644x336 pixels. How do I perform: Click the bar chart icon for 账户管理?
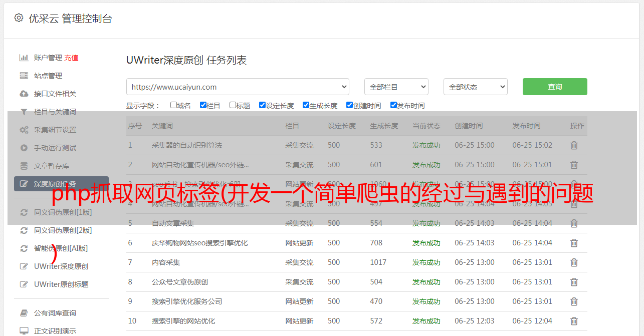coord(24,58)
